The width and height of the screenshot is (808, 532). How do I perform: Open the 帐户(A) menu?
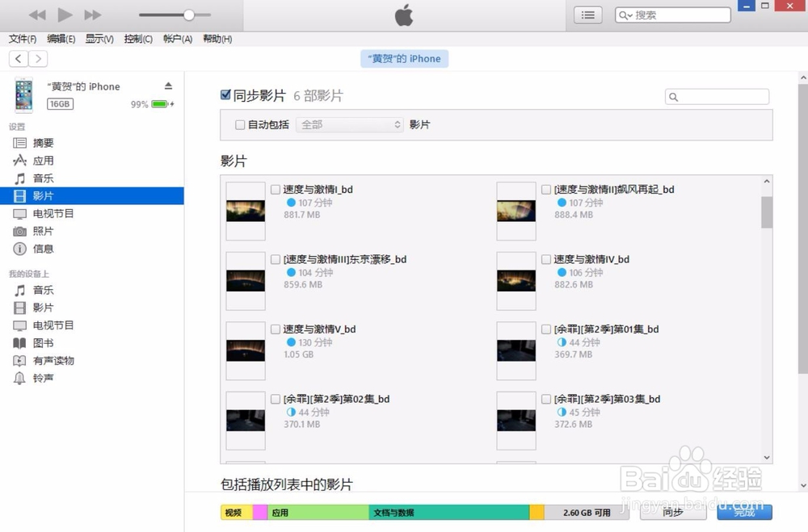(x=178, y=39)
